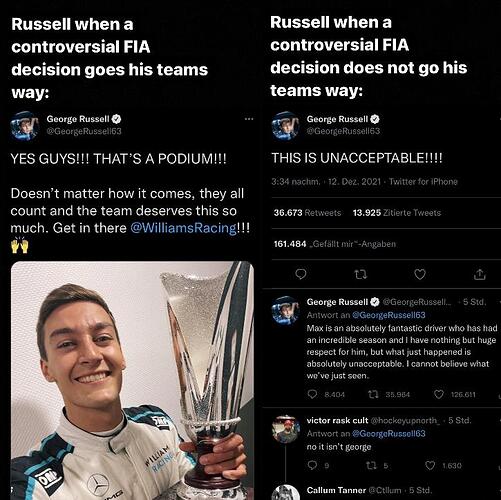Reply to victor rask cult's comment

[312, 465]
